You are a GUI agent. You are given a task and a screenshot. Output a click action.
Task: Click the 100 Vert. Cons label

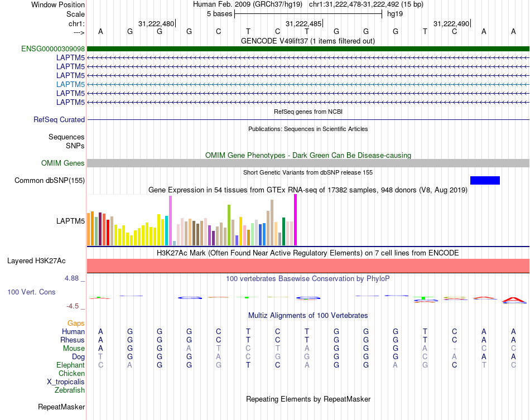[x=31, y=292]
